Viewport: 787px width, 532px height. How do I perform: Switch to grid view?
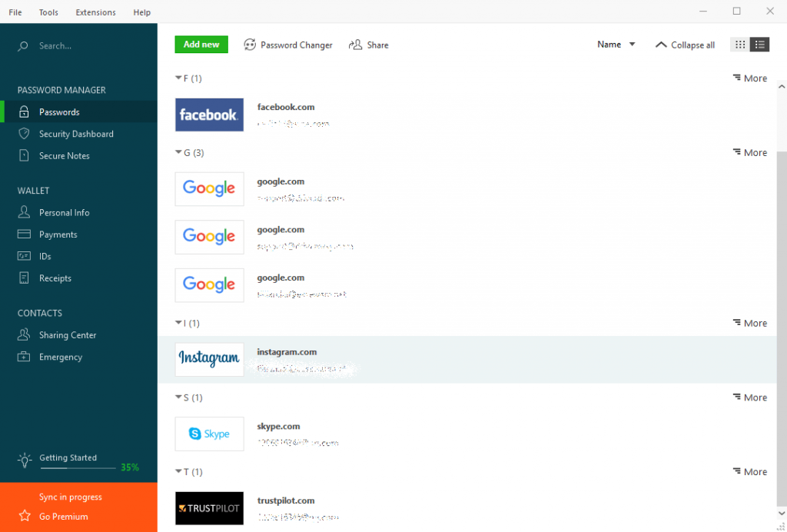[x=740, y=45]
